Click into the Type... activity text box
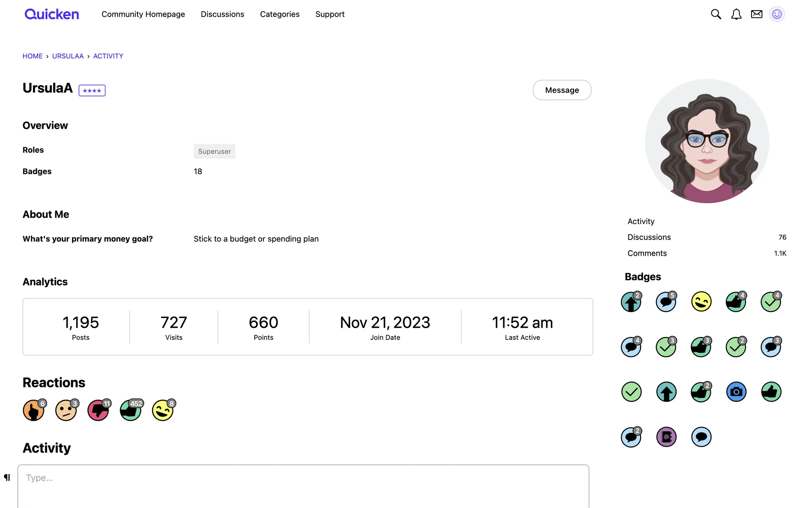This screenshot has height=508, width=812. (x=303, y=485)
